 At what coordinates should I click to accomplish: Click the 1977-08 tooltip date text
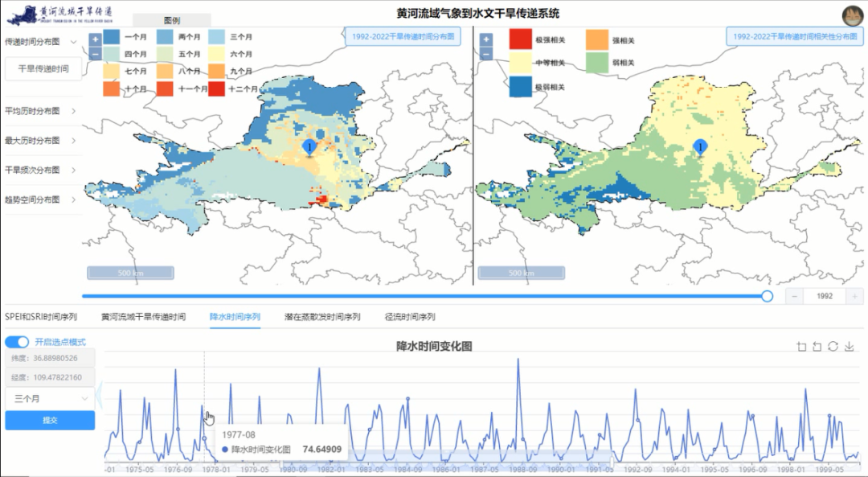(239, 435)
